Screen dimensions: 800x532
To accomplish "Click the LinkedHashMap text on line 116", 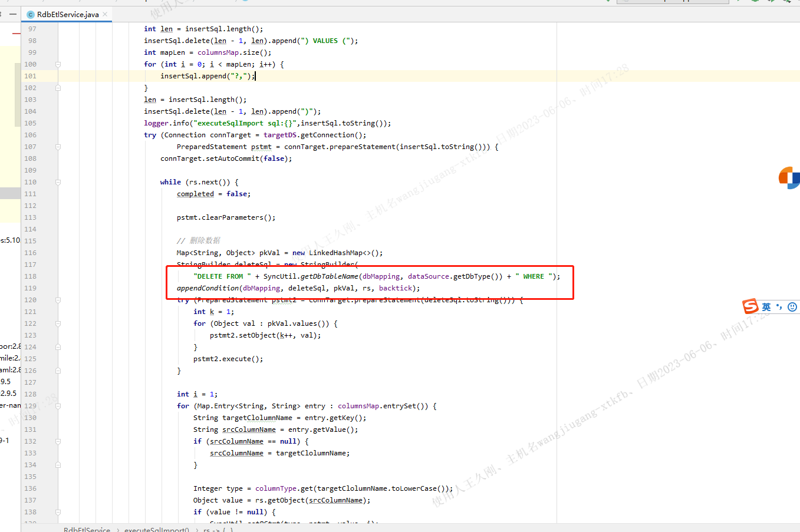I will [335, 253].
